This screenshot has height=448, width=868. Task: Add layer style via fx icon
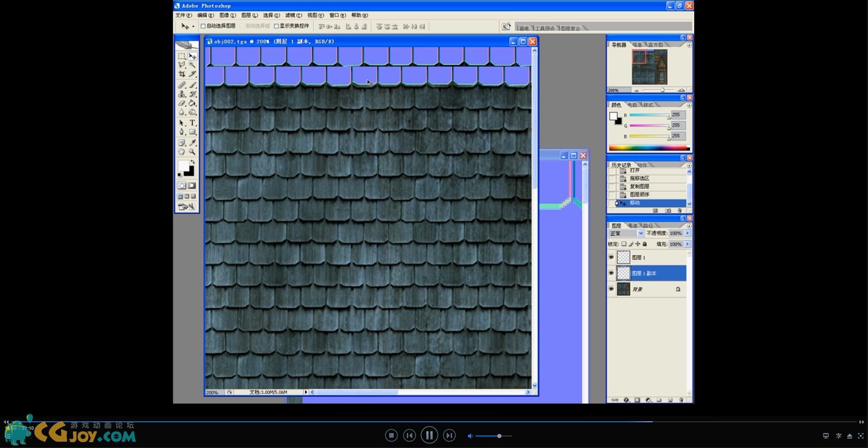tap(626, 400)
